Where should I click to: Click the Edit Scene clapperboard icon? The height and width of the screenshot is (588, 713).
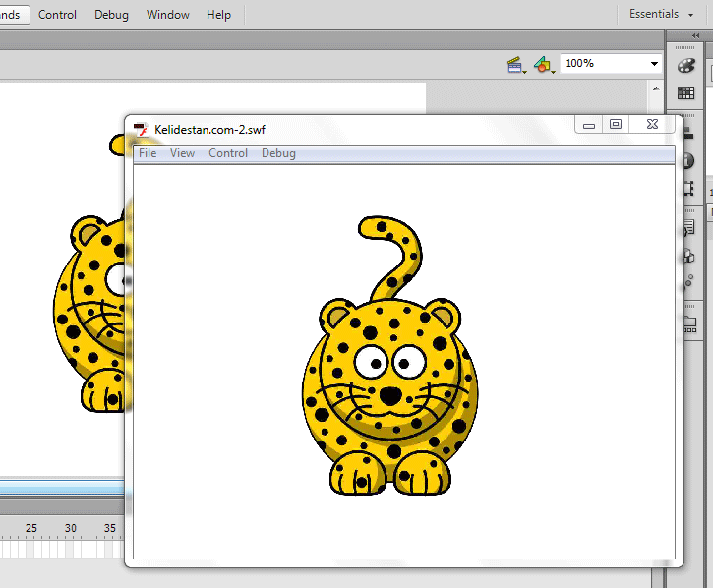[516, 65]
